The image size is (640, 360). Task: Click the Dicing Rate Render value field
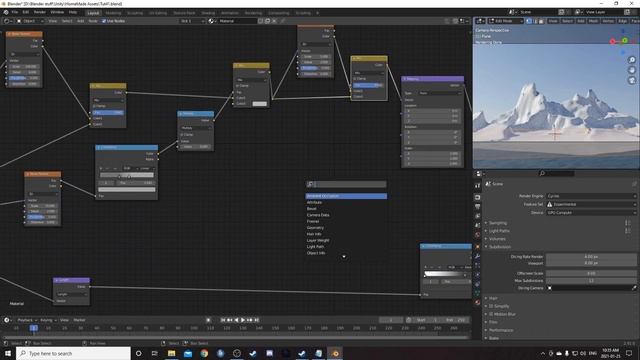point(591,257)
